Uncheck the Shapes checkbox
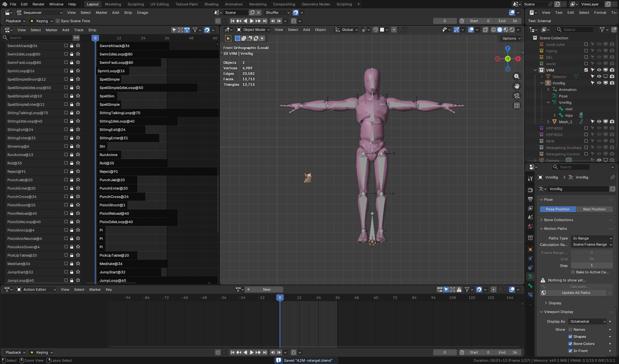 (570, 337)
